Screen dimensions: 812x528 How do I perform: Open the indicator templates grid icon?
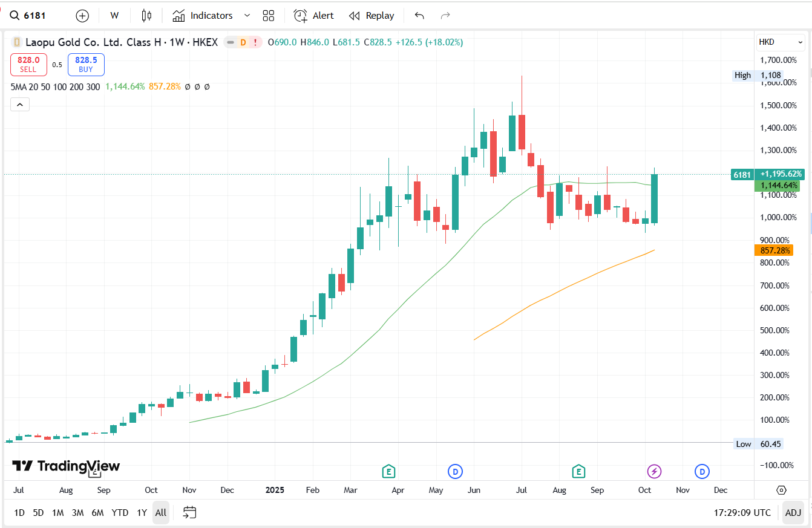pyautogui.click(x=269, y=16)
